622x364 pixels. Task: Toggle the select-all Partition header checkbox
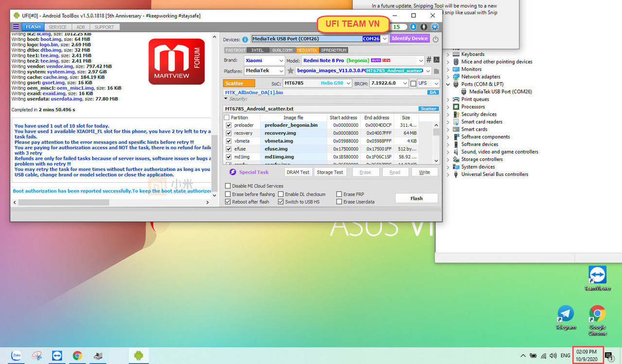[227, 118]
